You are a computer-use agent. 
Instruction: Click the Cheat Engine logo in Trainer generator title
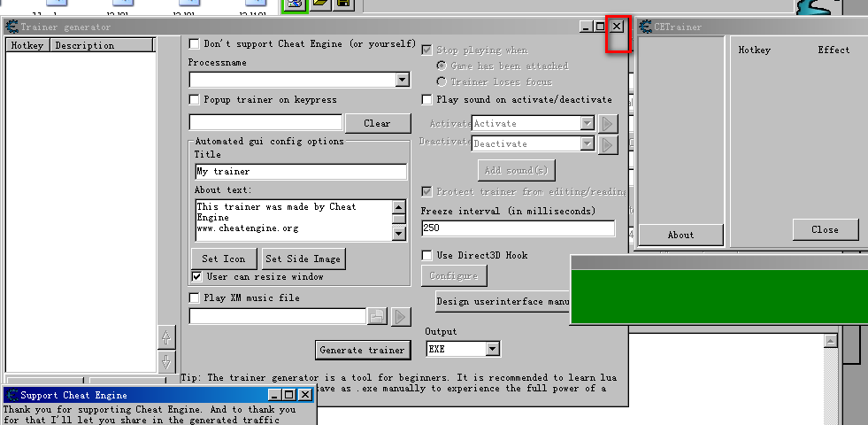(x=12, y=27)
